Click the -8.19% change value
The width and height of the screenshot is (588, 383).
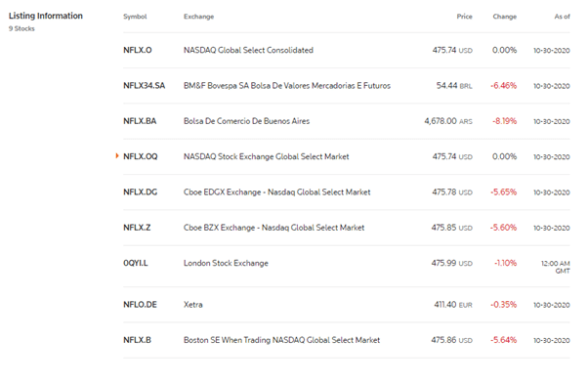[504, 121]
